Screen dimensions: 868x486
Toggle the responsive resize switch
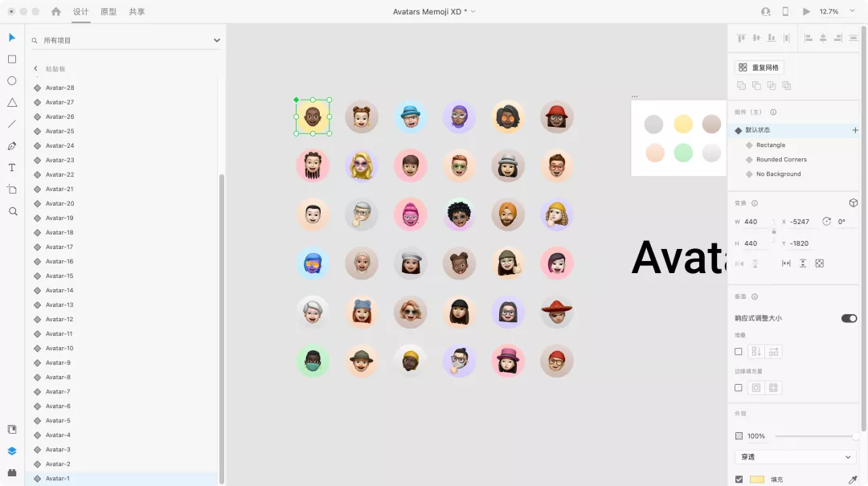(849, 318)
